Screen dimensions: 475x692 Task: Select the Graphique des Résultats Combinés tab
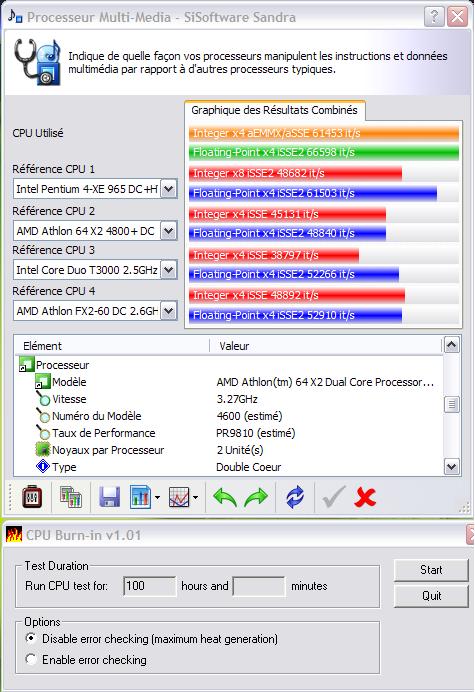tap(274, 110)
